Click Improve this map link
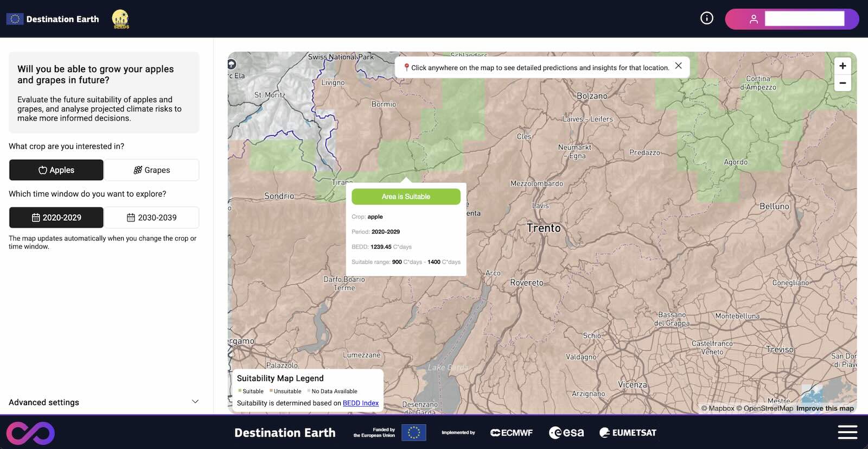This screenshot has width=868, height=449. [x=825, y=408]
